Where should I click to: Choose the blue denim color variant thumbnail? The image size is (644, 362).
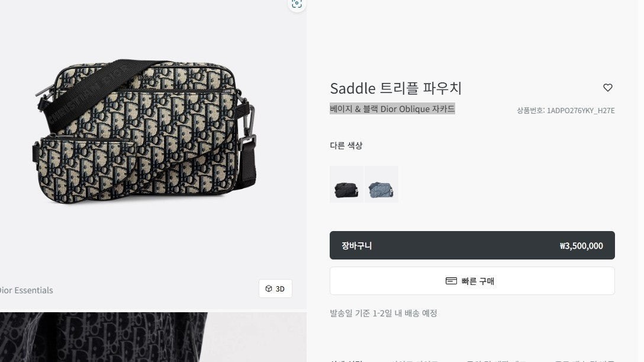(x=381, y=184)
